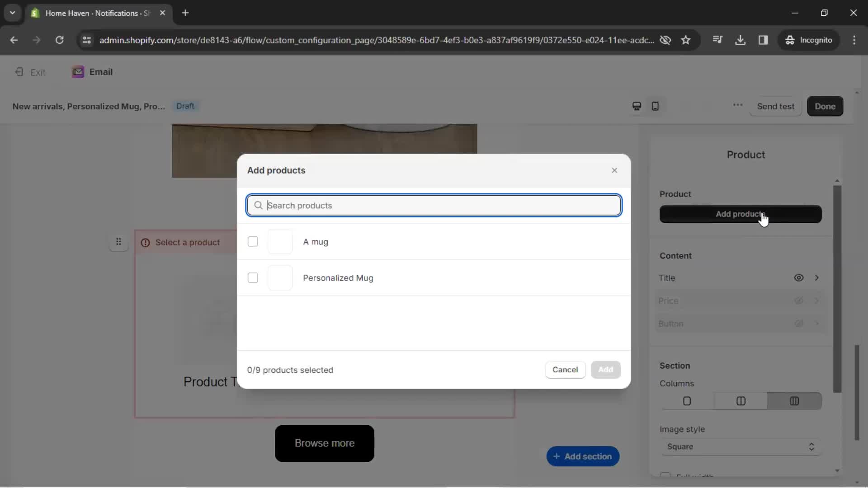Image resolution: width=868 pixels, height=488 pixels.
Task: Click the two-column layout icon
Action: point(741,400)
